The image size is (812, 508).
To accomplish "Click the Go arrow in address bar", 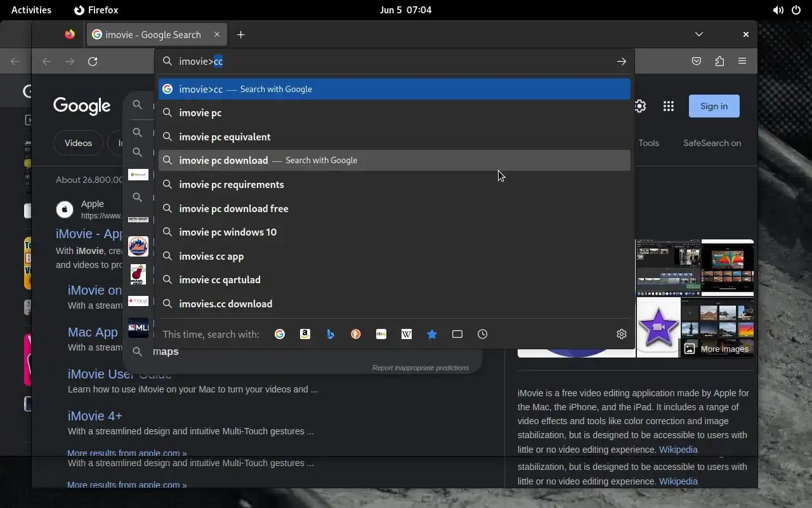I will pos(622,62).
